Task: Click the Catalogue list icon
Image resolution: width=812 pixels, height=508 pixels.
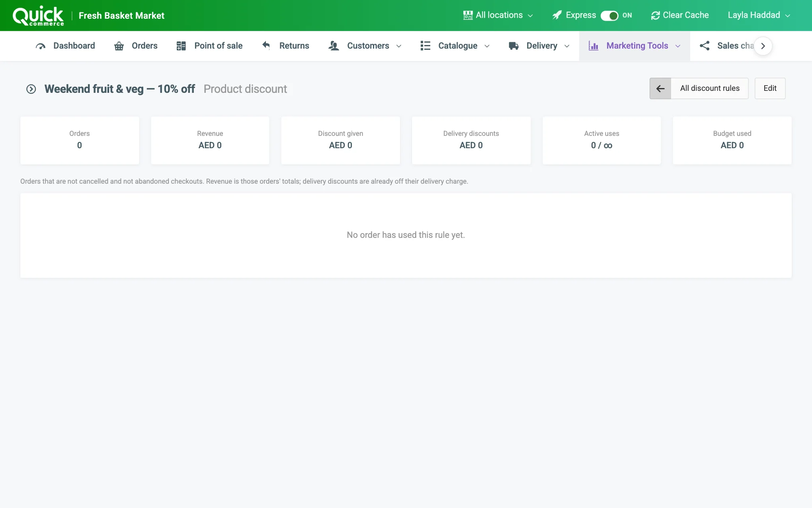Action: pyautogui.click(x=425, y=46)
